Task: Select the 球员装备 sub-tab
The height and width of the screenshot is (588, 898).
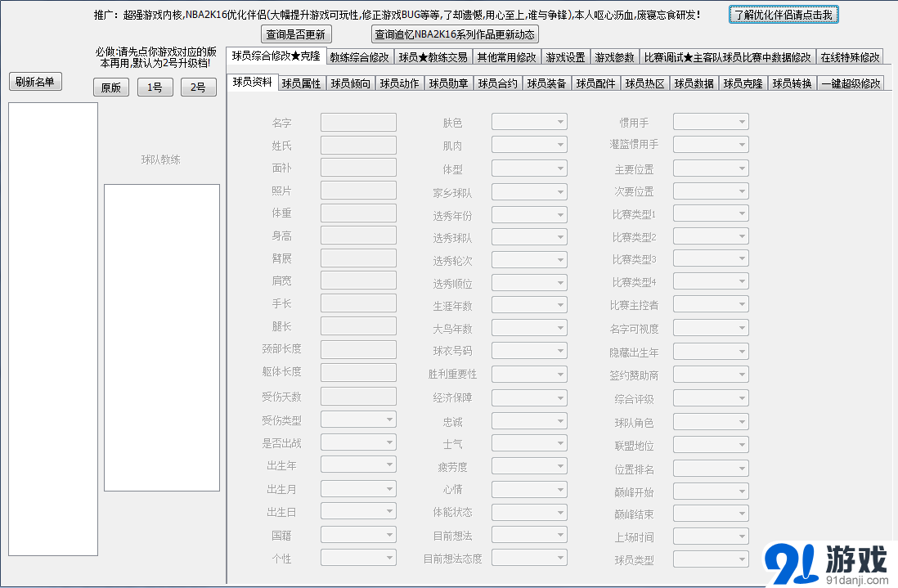Action: pyautogui.click(x=547, y=83)
